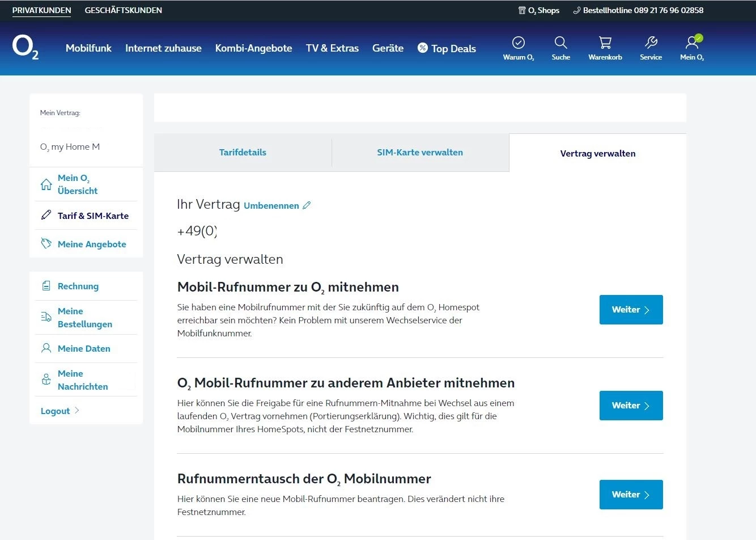
Task: Click the delivery icon beside Meine Bestellungen
Action: [46, 317]
